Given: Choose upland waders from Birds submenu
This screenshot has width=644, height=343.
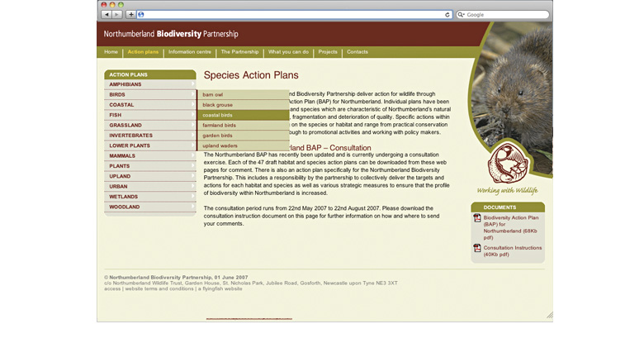Looking at the screenshot, I should pos(243,145).
